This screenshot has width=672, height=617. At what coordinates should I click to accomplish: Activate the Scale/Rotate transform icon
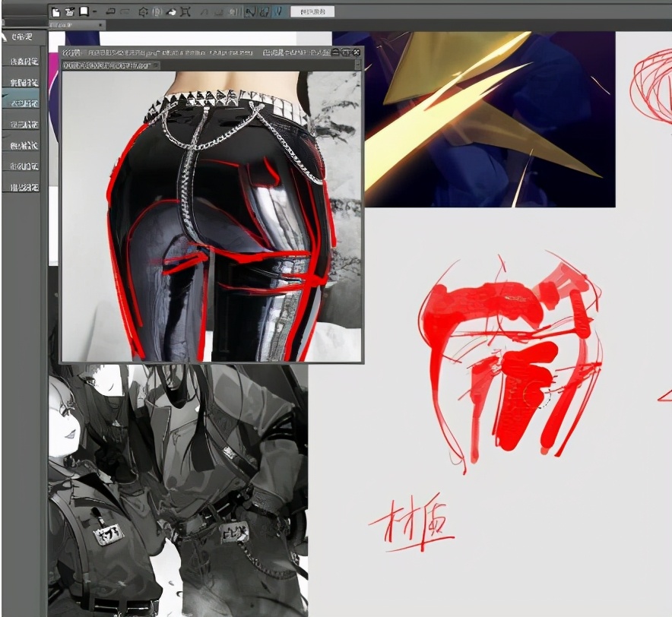pos(185,11)
